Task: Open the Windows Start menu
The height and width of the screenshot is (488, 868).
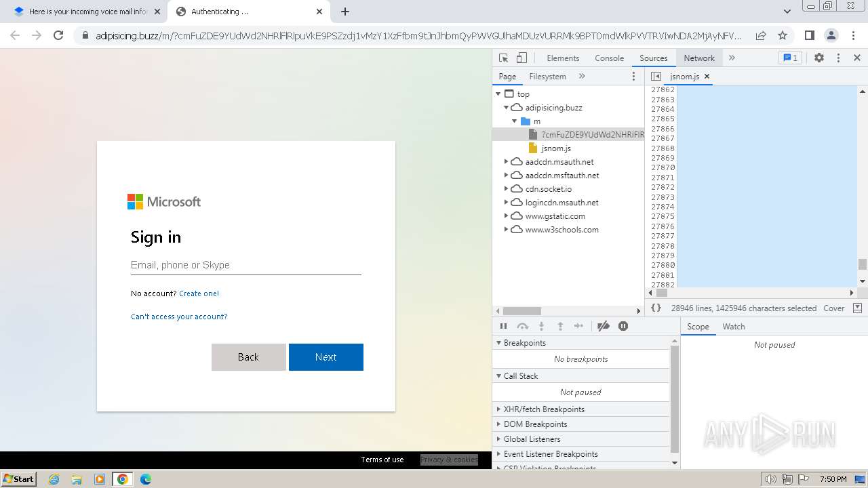Action: [18, 479]
